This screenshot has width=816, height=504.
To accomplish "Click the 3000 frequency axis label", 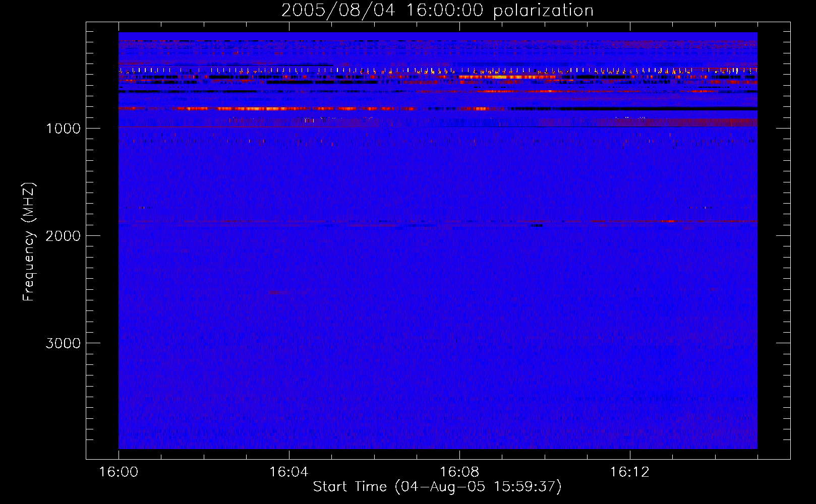I will tap(63, 343).
